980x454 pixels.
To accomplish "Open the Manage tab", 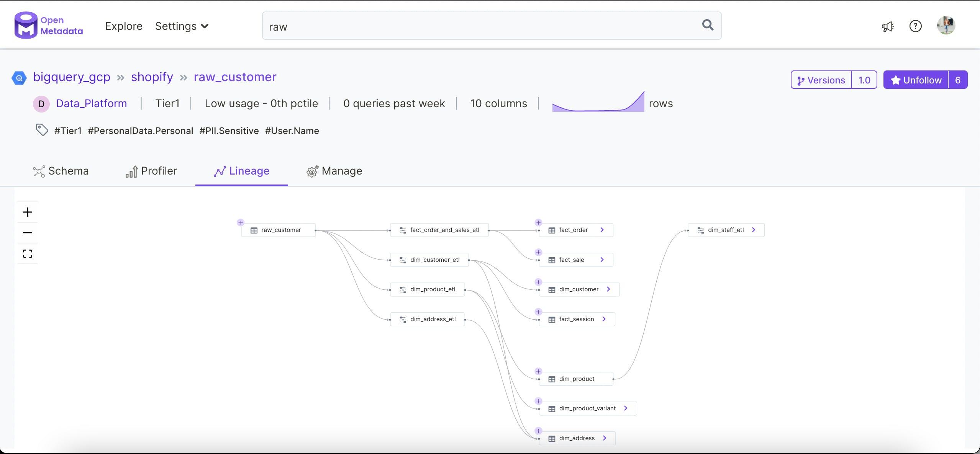I will click(x=334, y=171).
